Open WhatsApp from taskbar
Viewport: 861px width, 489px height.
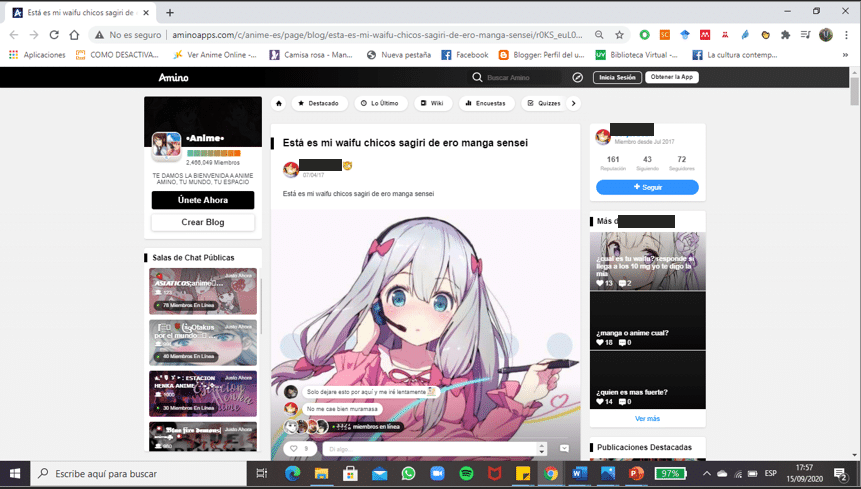click(x=408, y=473)
